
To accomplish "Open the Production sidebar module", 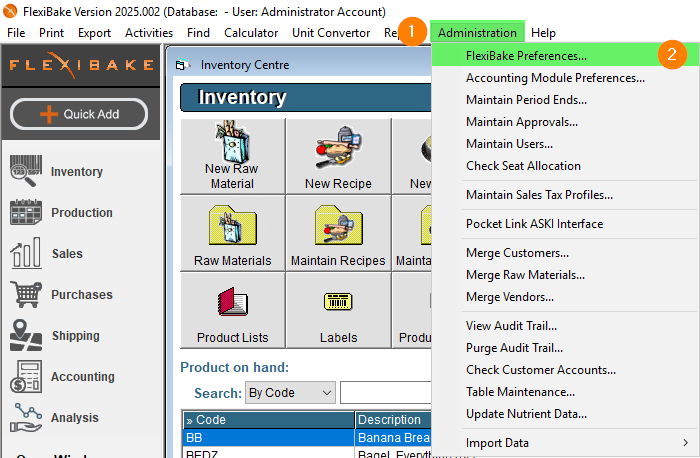I will (61, 212).
